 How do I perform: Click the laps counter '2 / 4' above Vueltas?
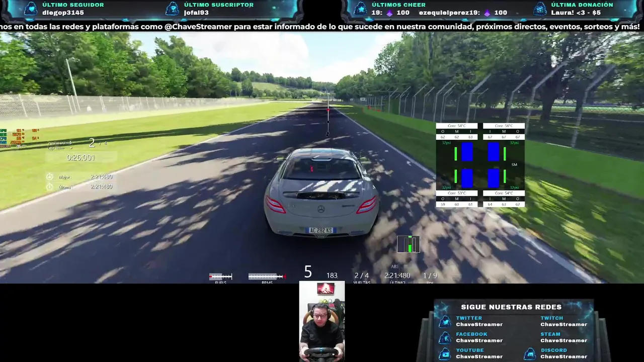(361, 276)
